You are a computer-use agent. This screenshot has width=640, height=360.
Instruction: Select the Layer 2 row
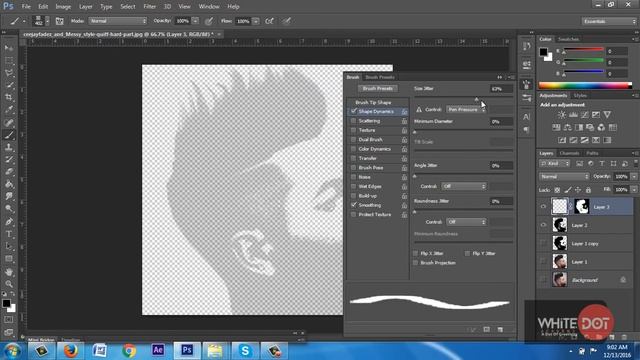click(585, 225)
